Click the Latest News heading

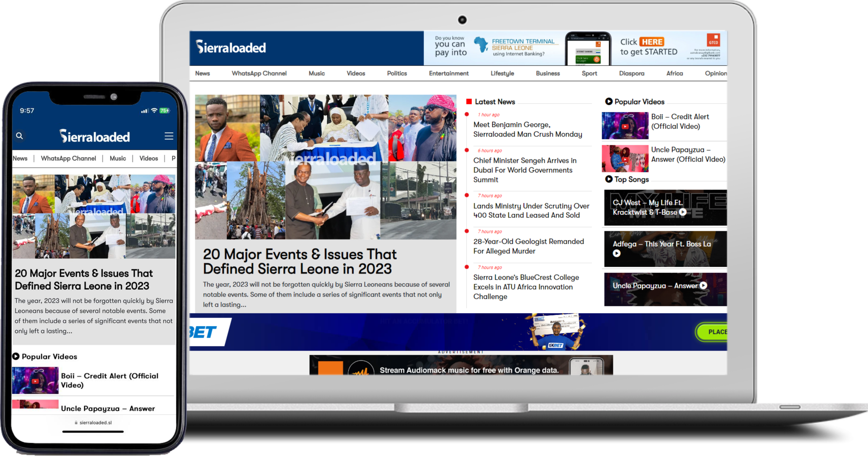coord(495,101)
